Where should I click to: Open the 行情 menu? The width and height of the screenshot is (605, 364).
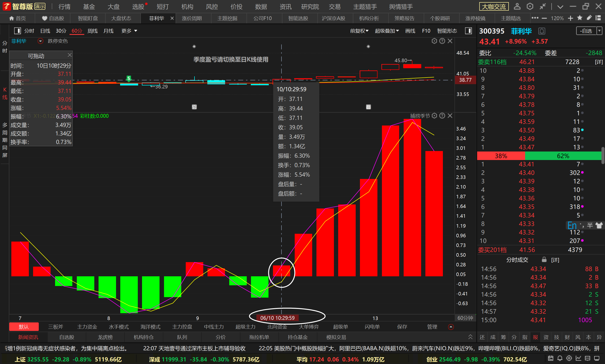click(x=65, y=7)
